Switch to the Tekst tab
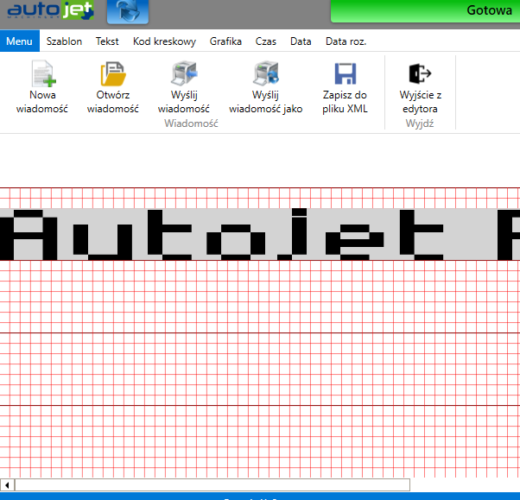The width and height of the screenshot is (520, 500). tap(107, 41)
